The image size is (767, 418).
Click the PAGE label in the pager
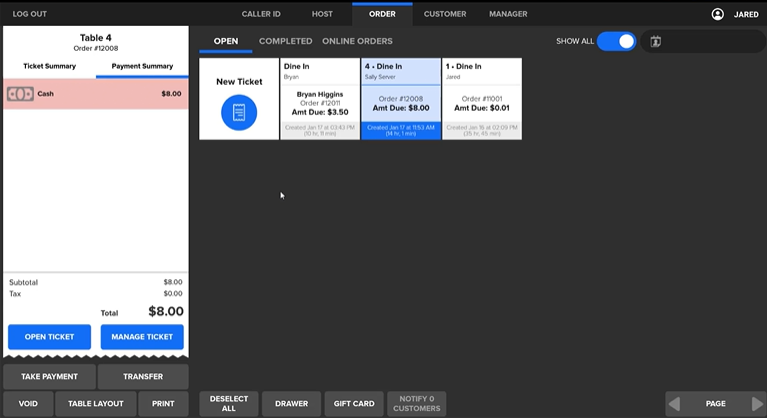[x=716, y=404]
